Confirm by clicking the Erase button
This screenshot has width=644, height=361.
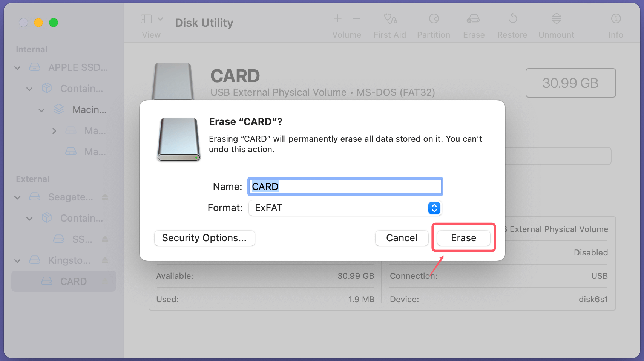(463, 238)
